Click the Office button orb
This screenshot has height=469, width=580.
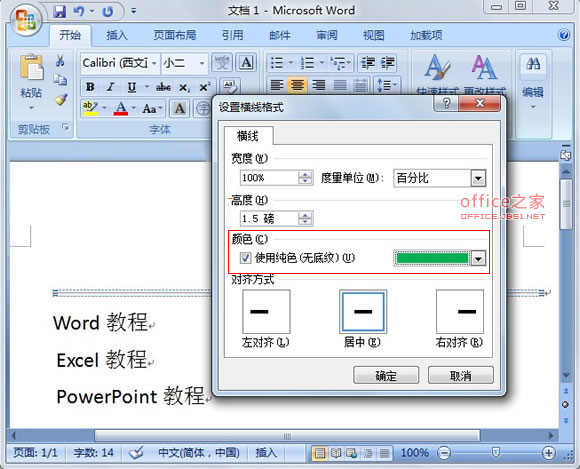[x=26, y=21]
